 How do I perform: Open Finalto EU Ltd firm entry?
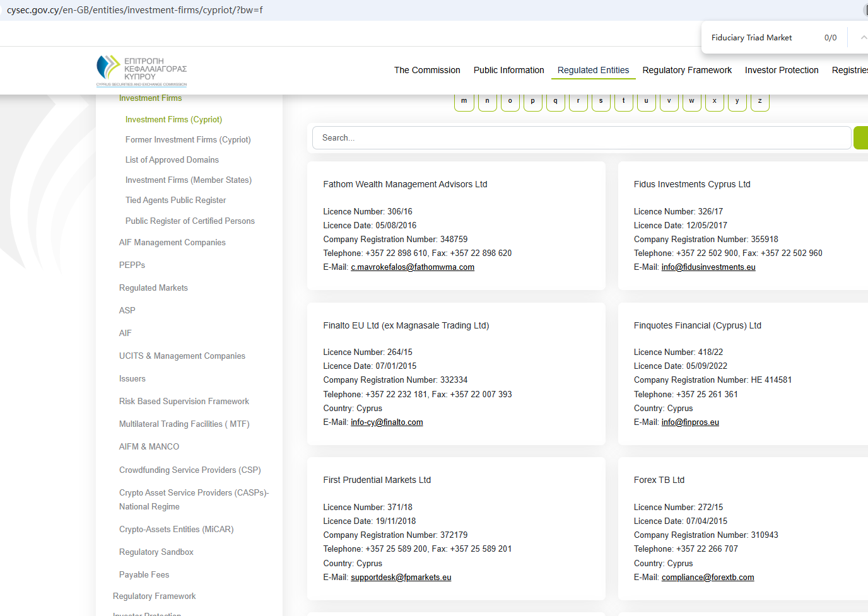[406, 325]
